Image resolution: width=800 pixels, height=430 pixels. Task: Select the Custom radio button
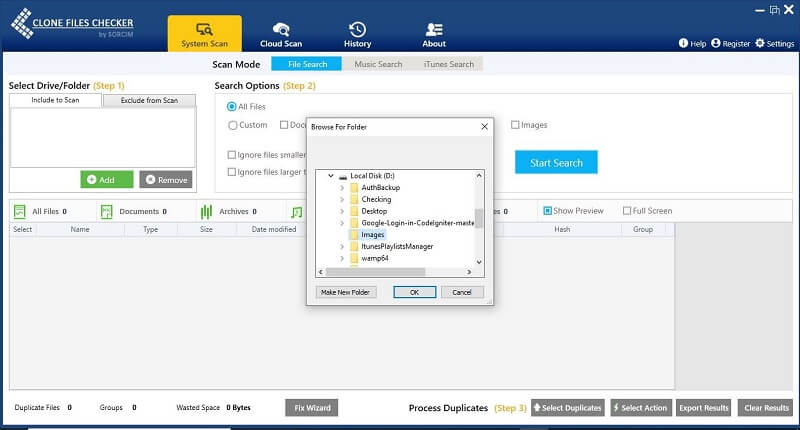tap(233, 125)
